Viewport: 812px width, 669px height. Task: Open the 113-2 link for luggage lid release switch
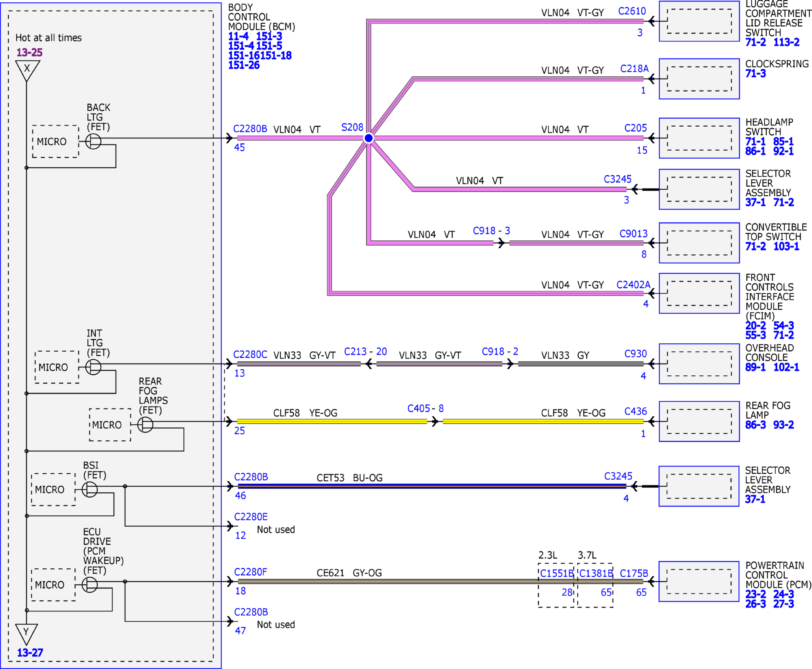coord(786,42)
